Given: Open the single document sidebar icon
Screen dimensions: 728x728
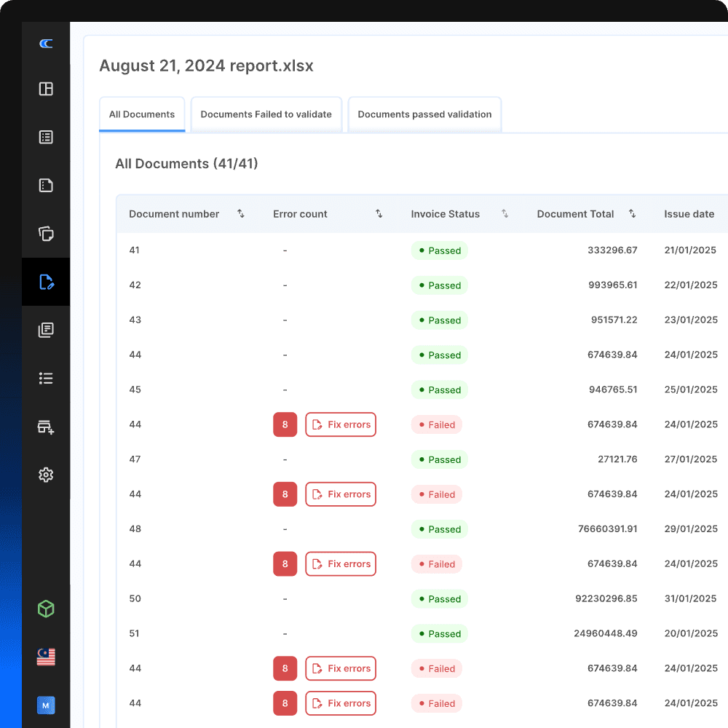Looking at the screenshot, I should click(x=46, y=185).
